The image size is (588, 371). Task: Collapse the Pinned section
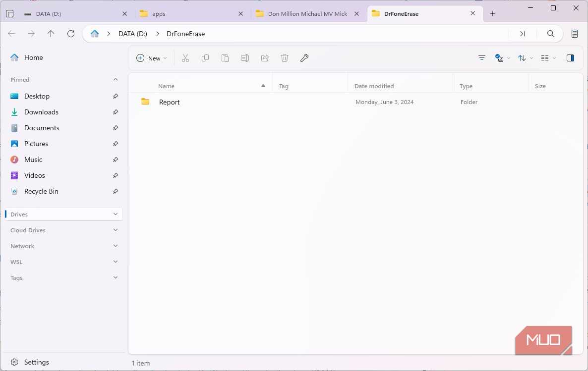[116, 79]
